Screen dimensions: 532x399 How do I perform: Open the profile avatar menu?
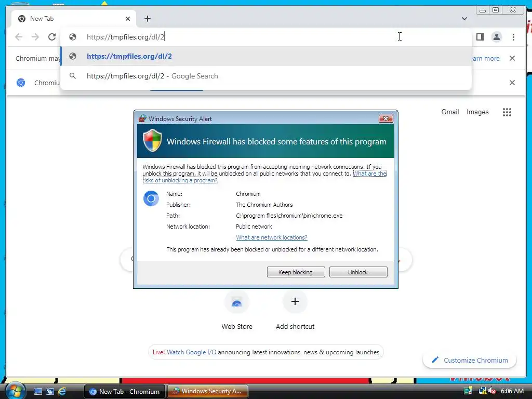(x=496, y=37)
